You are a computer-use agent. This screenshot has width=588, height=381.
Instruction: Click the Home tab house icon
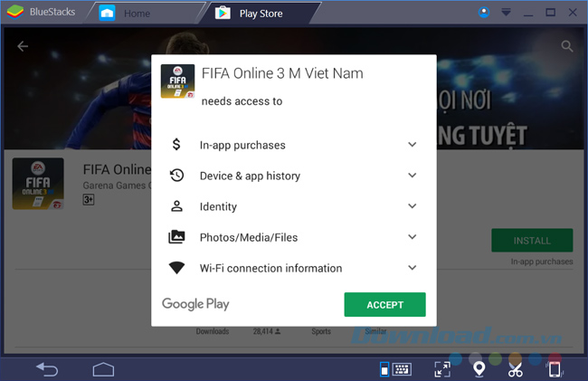(107, 14)
